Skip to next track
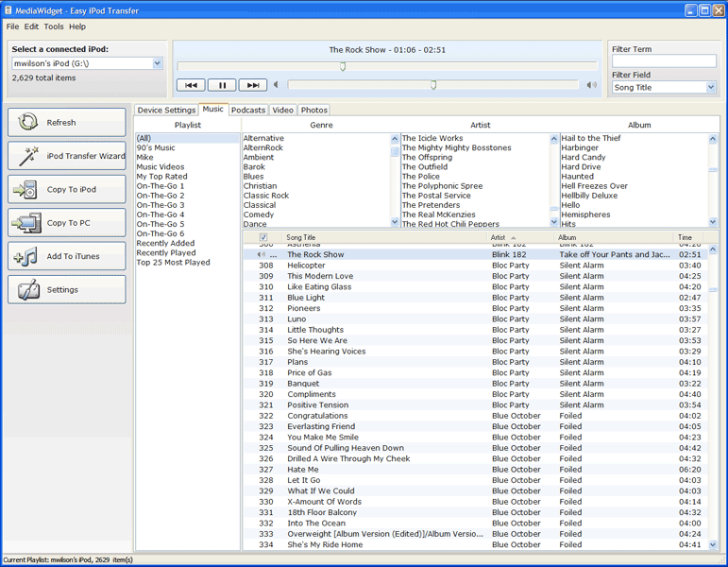The image size is (728, 567). [x=252, y=85]
